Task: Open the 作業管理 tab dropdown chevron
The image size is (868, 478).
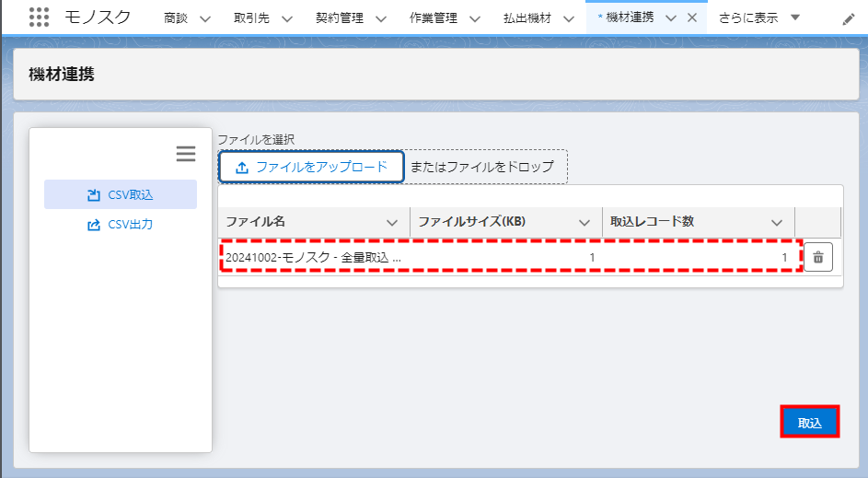Action: (474, 18)
